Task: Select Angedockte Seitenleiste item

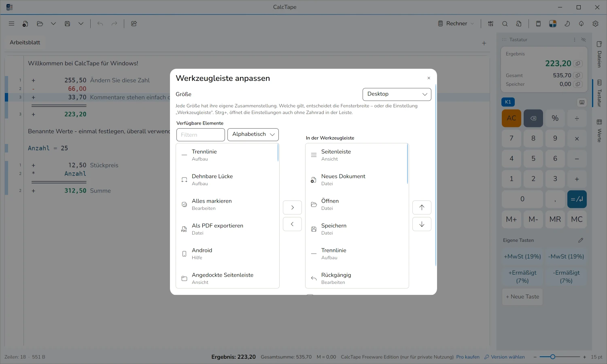Action: [227, 278]
